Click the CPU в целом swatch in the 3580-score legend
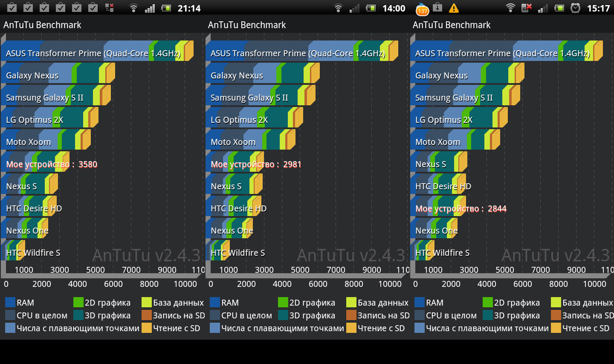The height and width of the screenshot is (364, 614). [10, 315]
